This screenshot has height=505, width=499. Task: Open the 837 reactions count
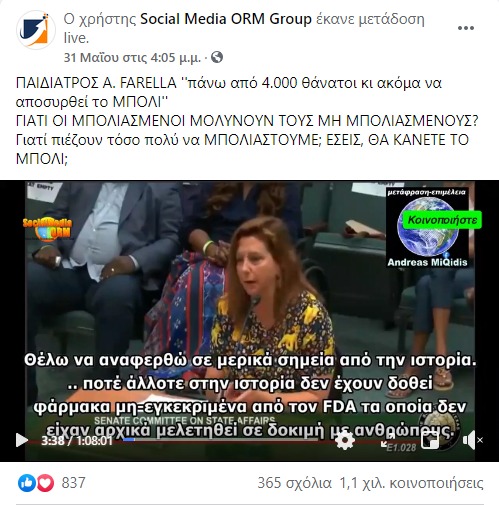[73, 483]
